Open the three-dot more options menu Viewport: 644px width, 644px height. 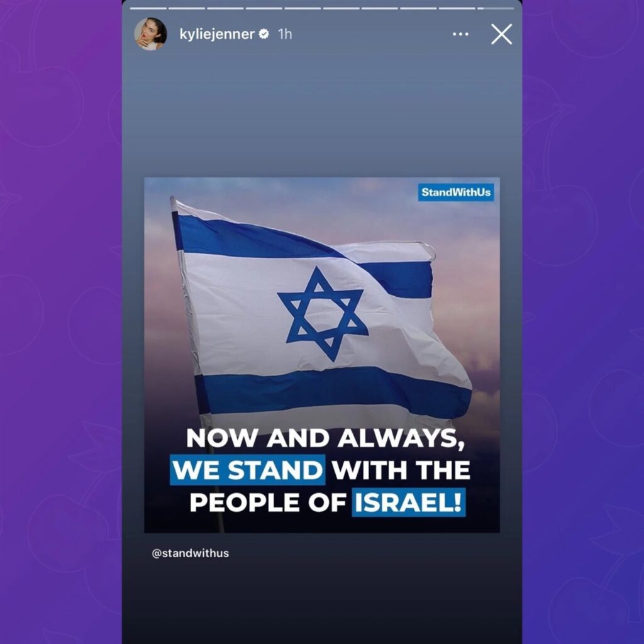(x=460, y=34)
